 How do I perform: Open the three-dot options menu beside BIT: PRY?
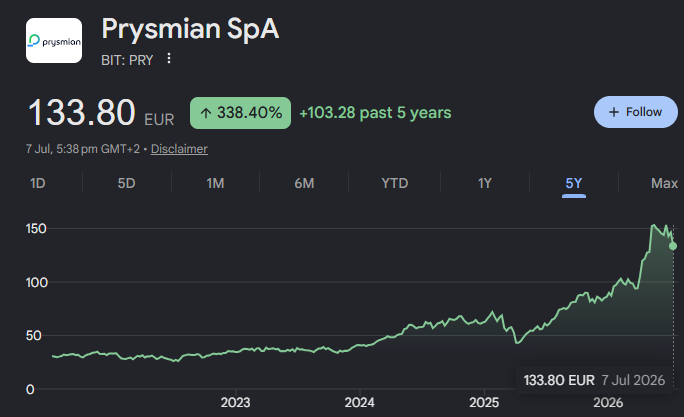coord(169,58)
